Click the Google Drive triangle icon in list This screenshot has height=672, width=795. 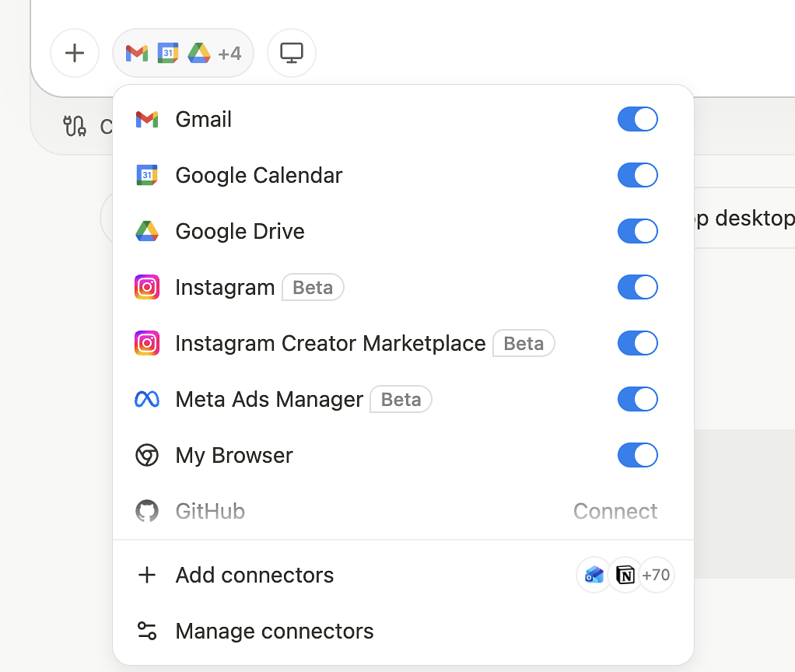[x=147, y=231]
